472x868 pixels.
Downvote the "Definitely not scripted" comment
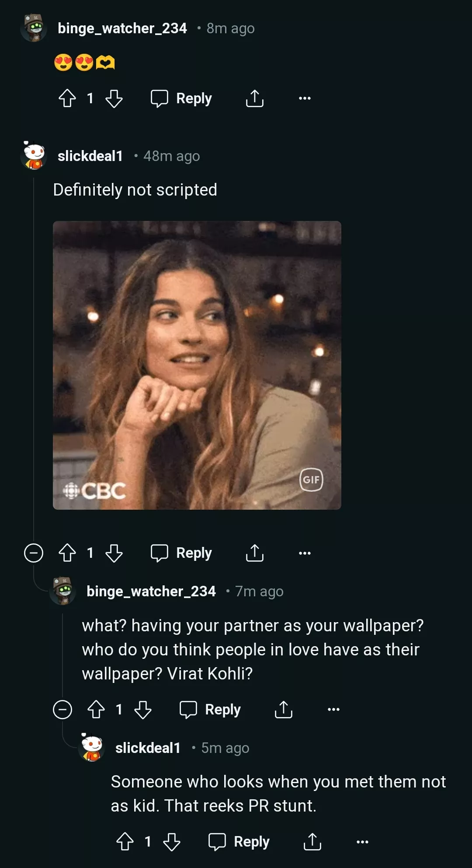click(x=114, y=553)
